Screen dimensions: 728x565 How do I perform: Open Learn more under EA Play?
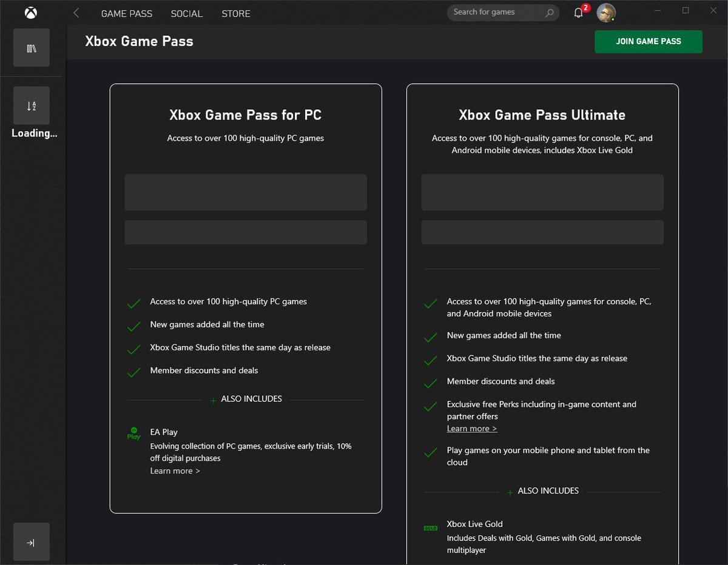tap(175, 471)
